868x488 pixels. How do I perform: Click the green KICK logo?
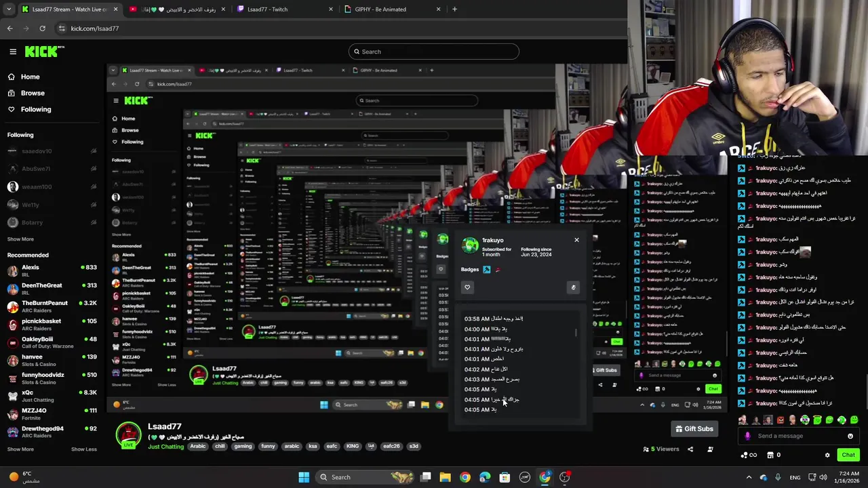(x=44, y=52)
